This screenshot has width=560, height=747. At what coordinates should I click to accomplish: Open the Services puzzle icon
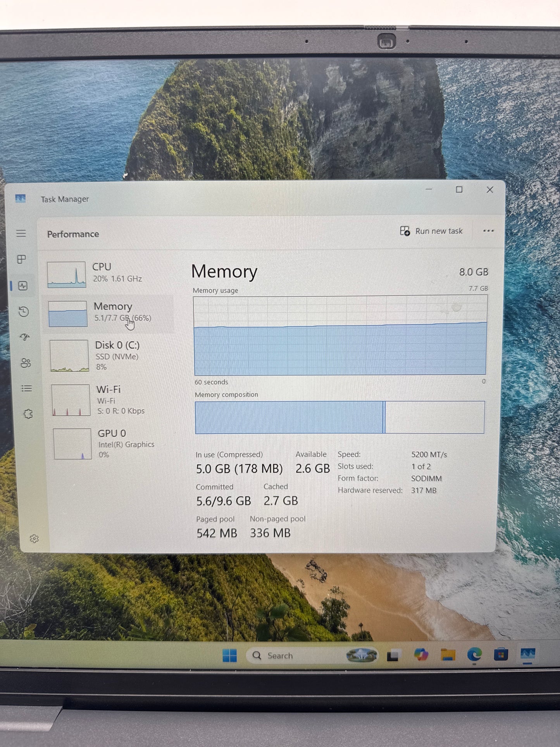[x=28, y=414]
